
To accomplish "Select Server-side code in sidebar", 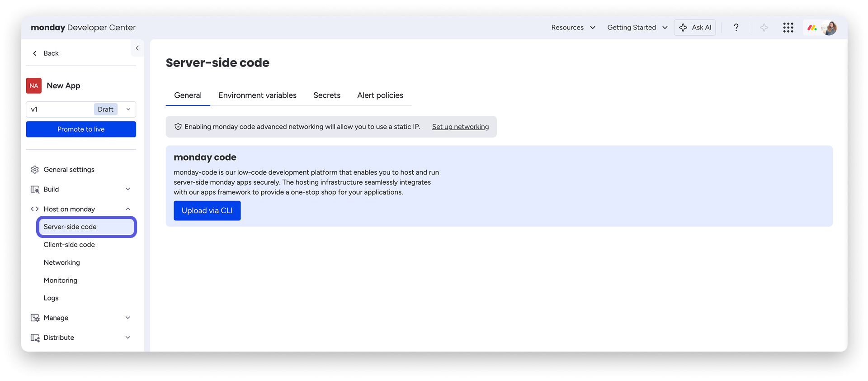I will 86,227.
